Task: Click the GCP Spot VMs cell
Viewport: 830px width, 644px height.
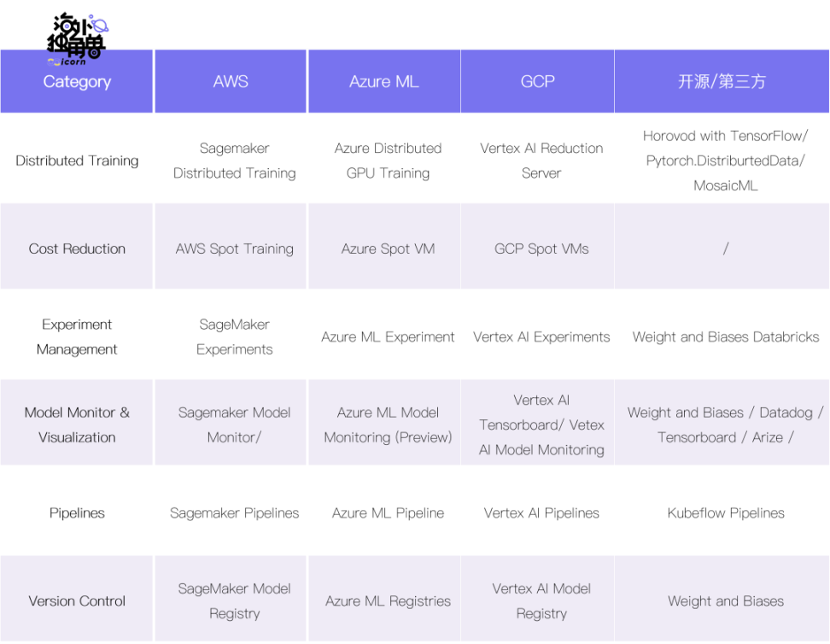Action: click(541, 249)
